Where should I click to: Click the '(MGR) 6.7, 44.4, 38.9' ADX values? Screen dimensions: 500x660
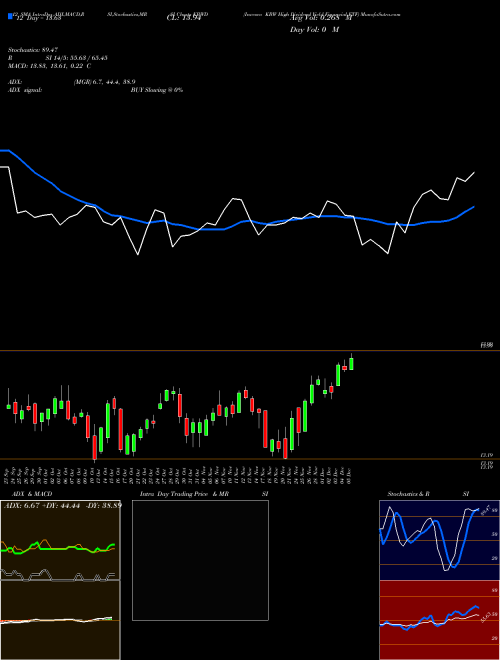(x=104, y=82)
